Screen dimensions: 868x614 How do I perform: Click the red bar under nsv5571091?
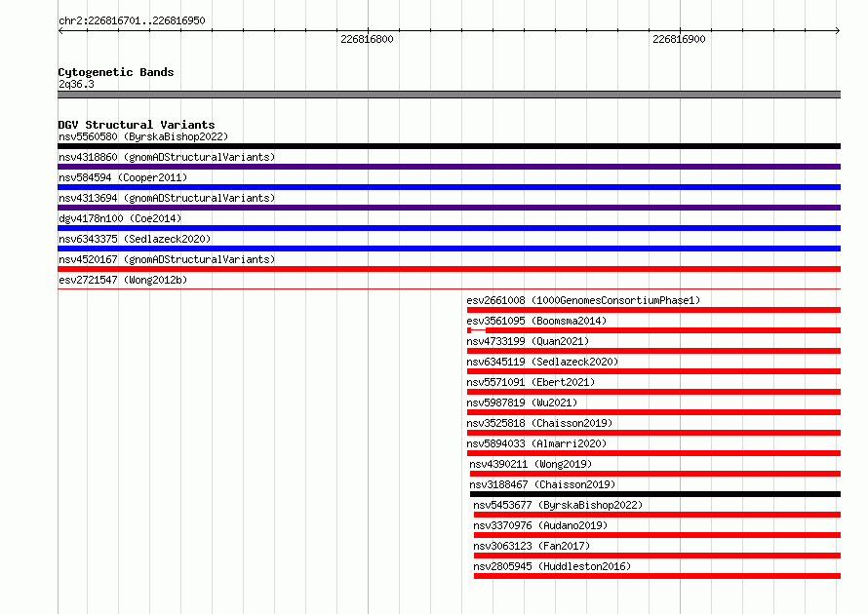point(653,392)
